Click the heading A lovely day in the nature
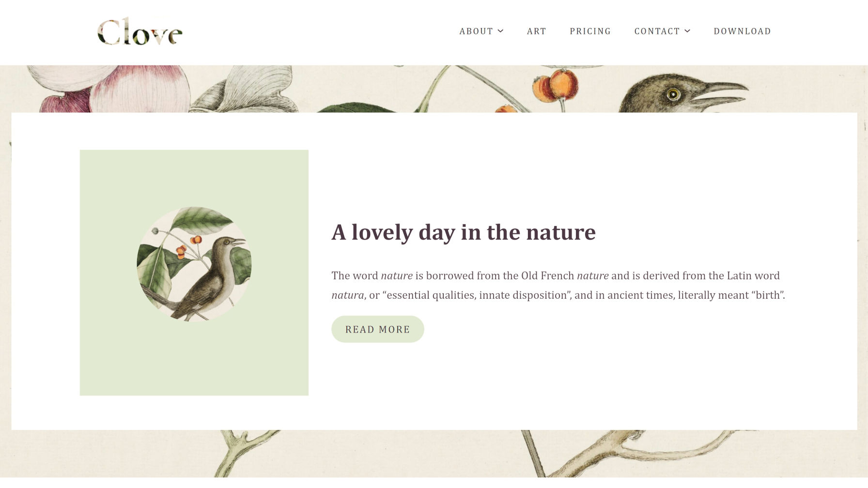This screenshot has height=488, width=868. point(464,232)
